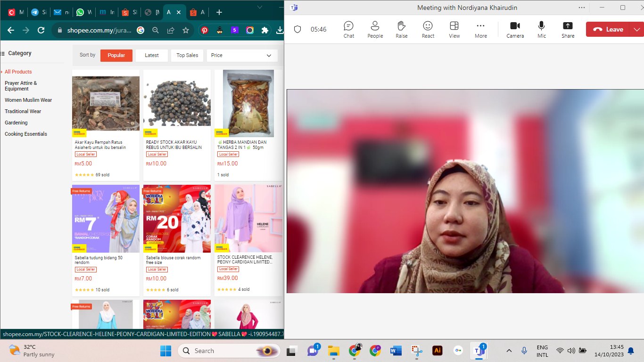
Task: Go forward in the Chrome browser
Action: point(26,30)
